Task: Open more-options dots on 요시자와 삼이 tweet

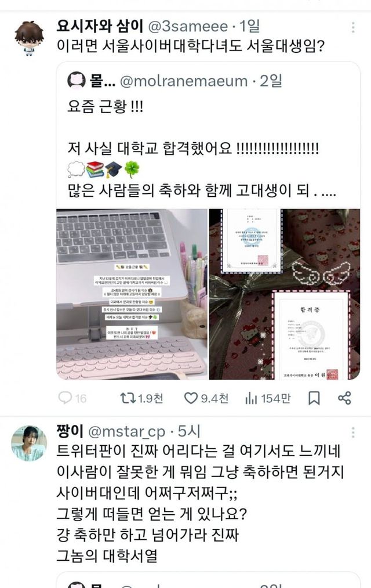Action: point(353,27)
